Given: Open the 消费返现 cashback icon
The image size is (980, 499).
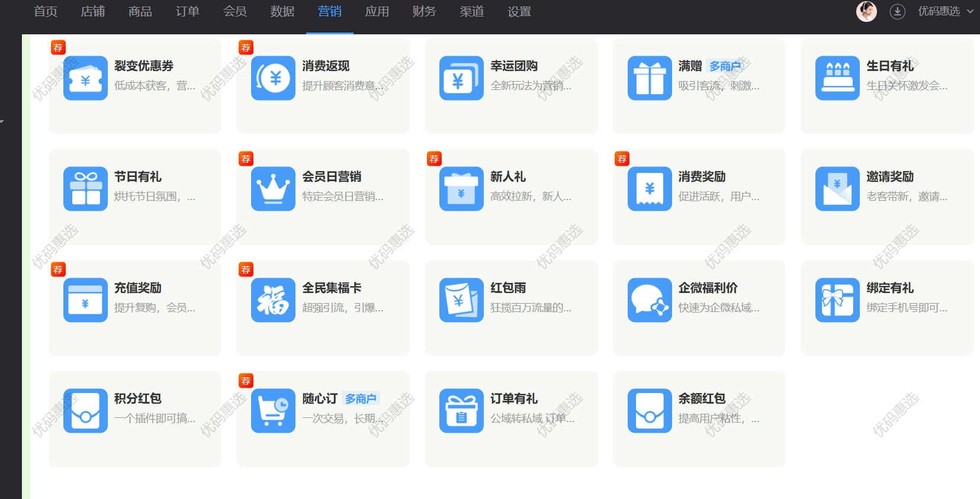Looking at the screenshot, I should (x=273, y=78).
